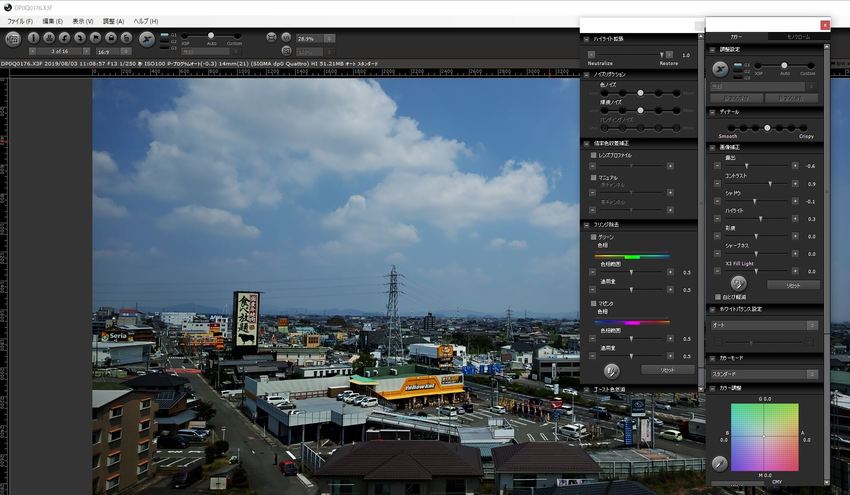The height and width of the screenshot is (495, 850).
Task: Apply auto icon in フリンジ除去 section
Action: click(x=611, y=371)
